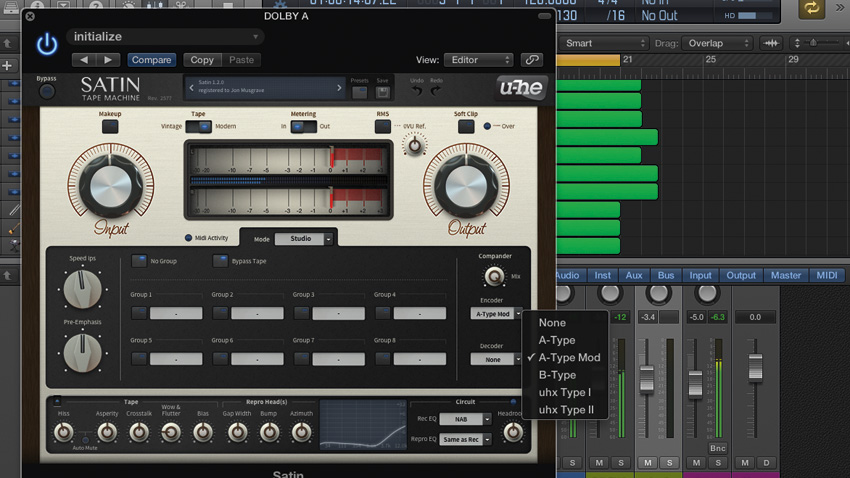
Task: Toggle the plugin power button
Action: (x=47, y=44)
